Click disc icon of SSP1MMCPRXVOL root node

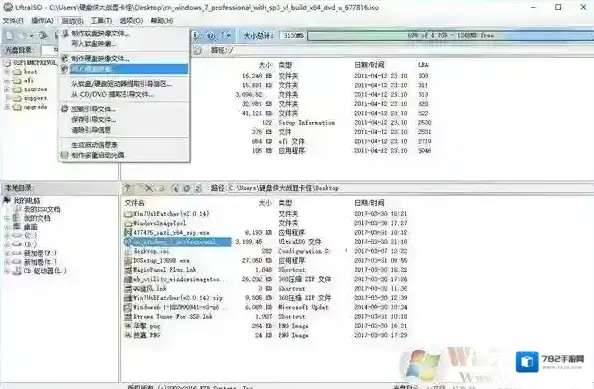[8, 62]
